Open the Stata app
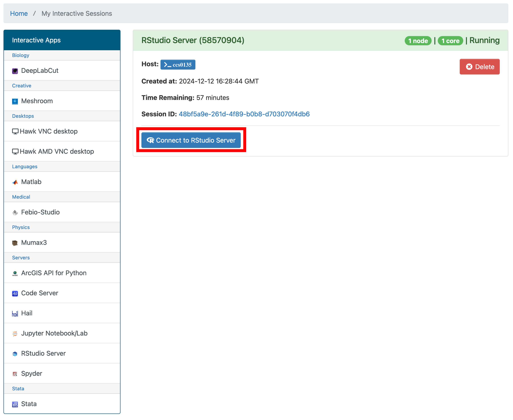Viewport: 513px width, 420px height. point(62,404)
